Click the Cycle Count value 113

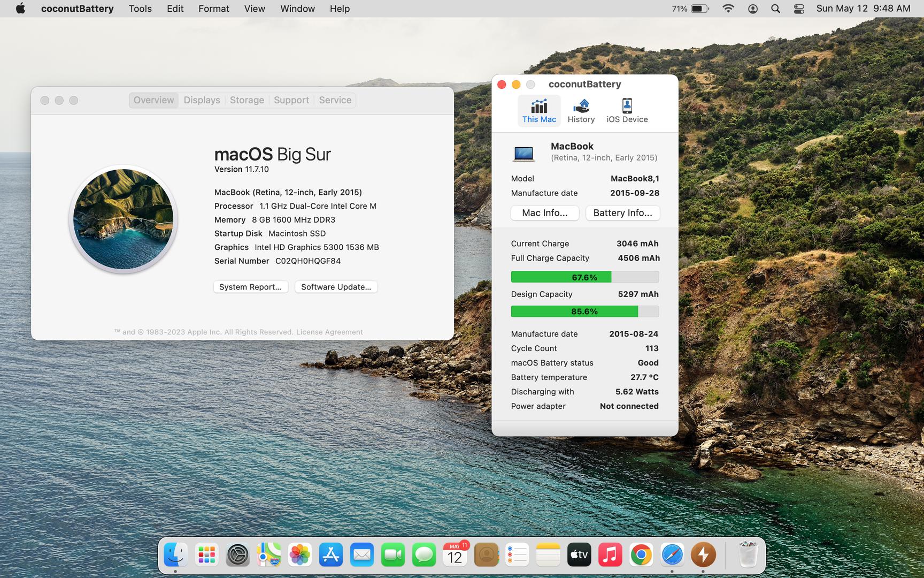point(652,348)
